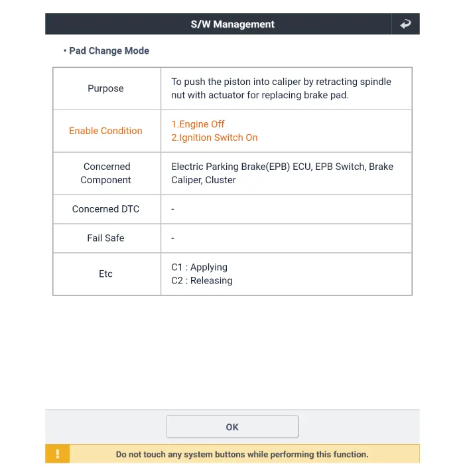The width and height of the screenshot is (465, 476).
Task: Click the 'C2 : Releasing' text
Action: click(x=202, y=280)
